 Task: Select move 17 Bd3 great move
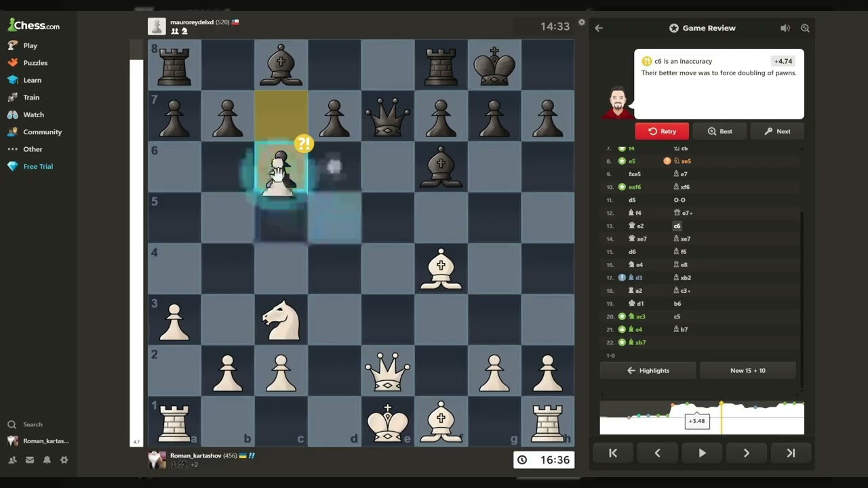click(636, 277)
